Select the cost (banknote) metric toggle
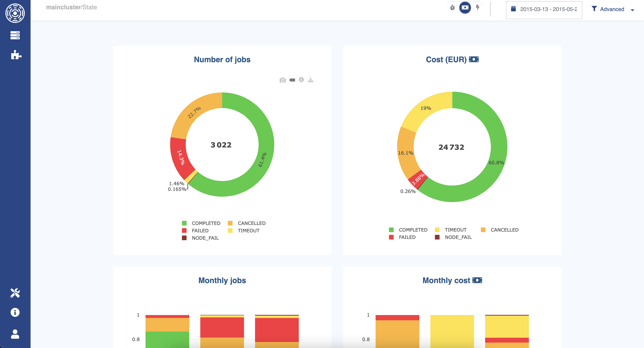 [465, 8]
